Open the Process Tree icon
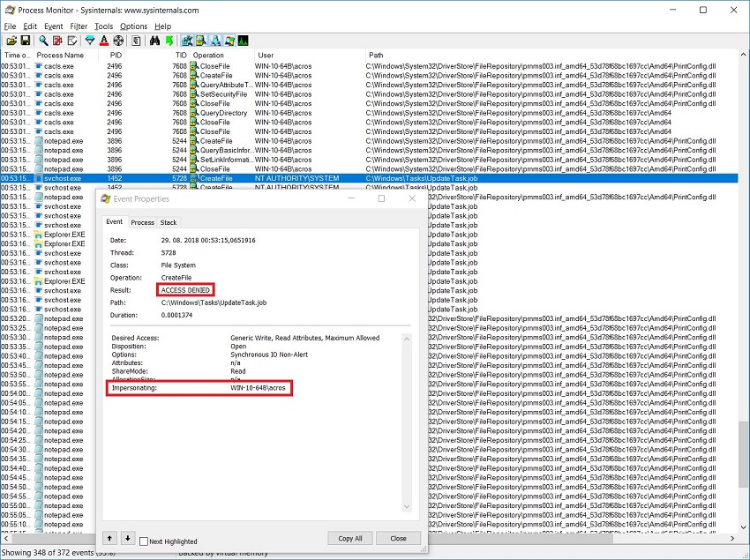750x560 pixels. [x=136, y=41]
